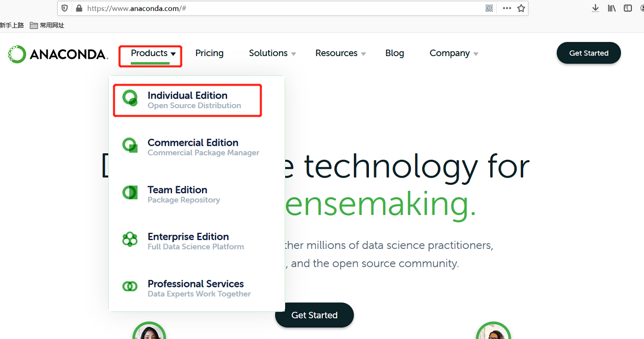
Task: Click the 'Open Source Distribution' subtitle
Action: 194,106
